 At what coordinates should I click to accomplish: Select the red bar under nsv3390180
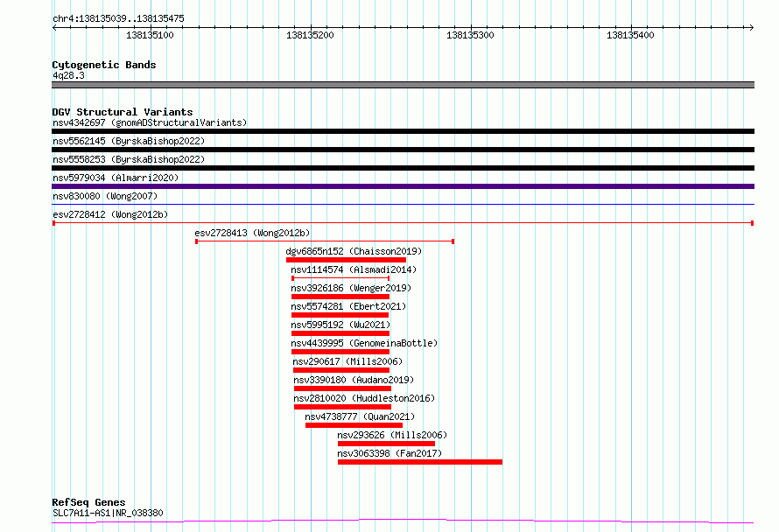click(342, 389)
